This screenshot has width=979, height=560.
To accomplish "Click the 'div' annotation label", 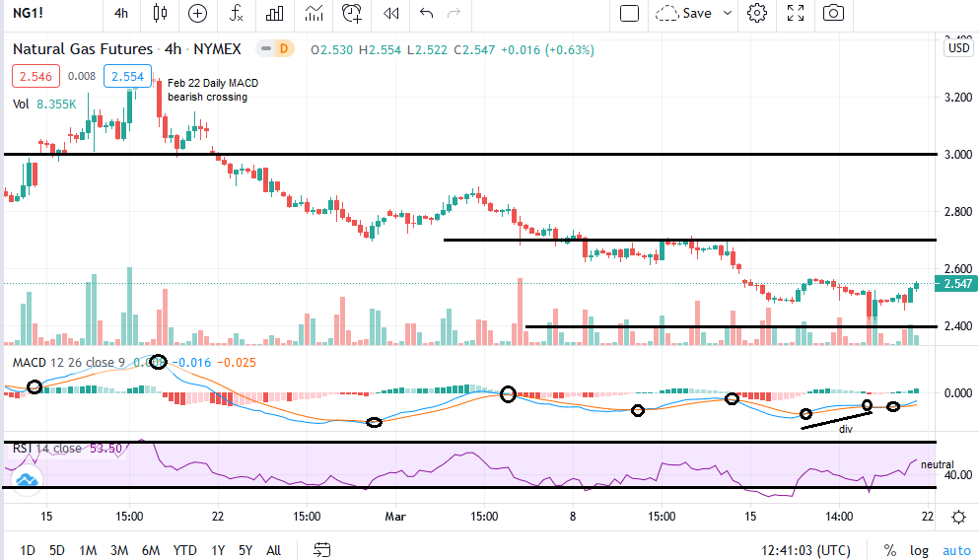I will pos(845,430).
